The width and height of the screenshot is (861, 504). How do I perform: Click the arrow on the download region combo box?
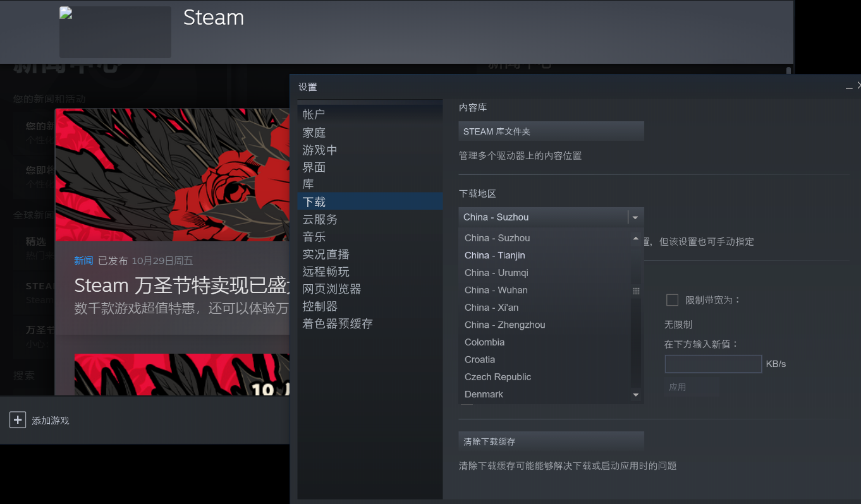[x=635, y=217]
